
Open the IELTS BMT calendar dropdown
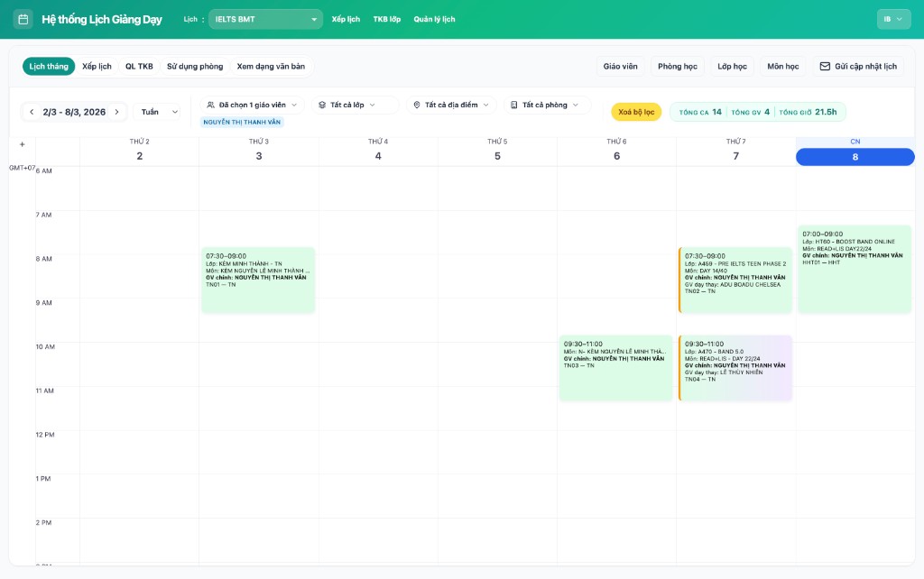click(265, 19)
